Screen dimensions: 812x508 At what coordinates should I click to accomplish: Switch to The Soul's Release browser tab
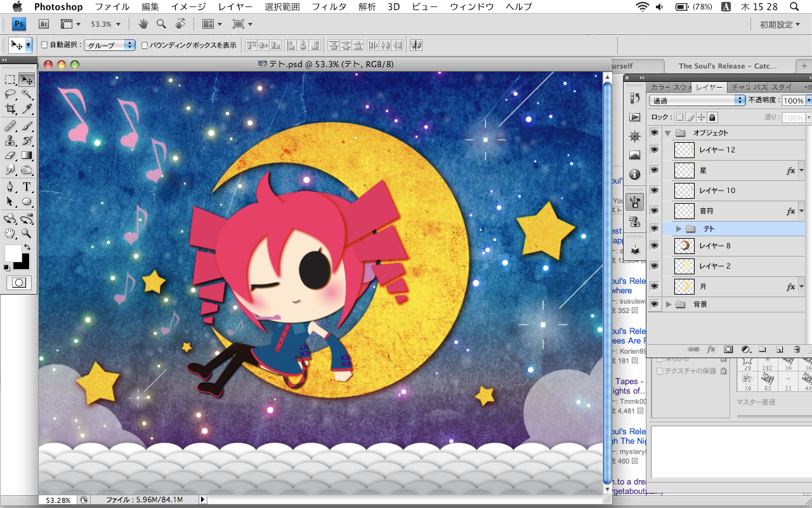pos(728,65)
